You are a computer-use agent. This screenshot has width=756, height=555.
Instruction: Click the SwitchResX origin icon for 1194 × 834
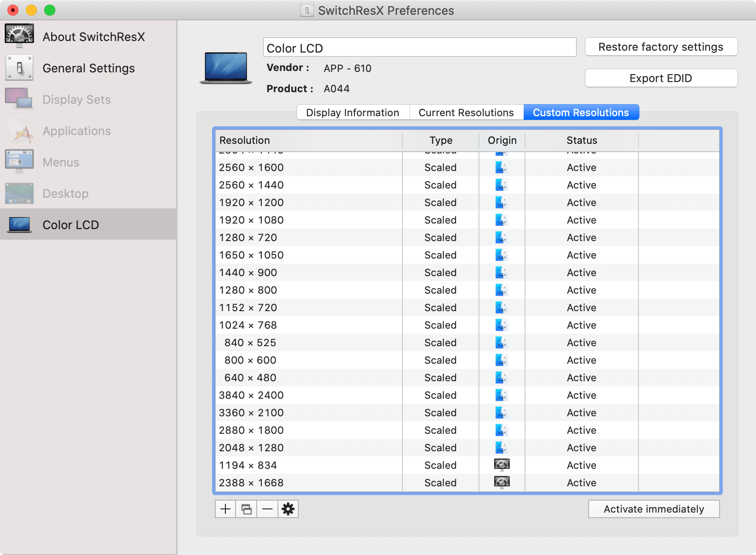pyautogui.click(x=502, y=465)
